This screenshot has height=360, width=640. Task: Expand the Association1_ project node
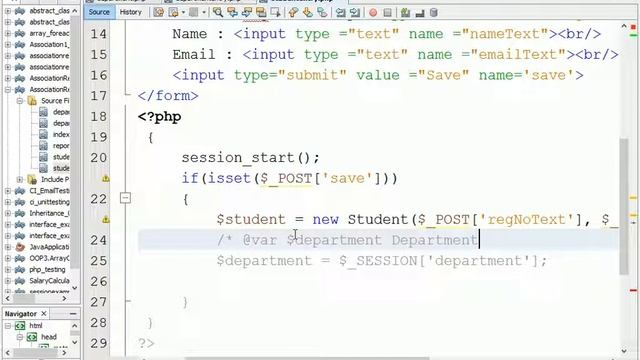[8, 44]
